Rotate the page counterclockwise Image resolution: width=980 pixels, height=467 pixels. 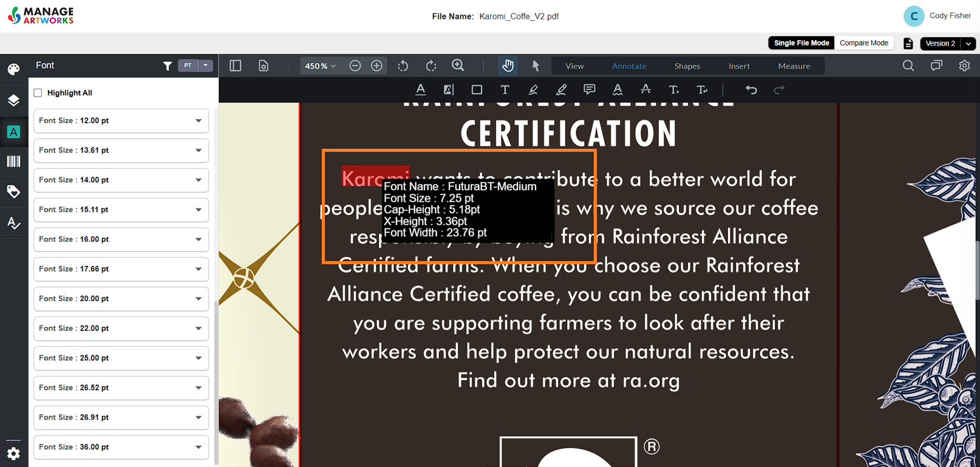(403, 66)
